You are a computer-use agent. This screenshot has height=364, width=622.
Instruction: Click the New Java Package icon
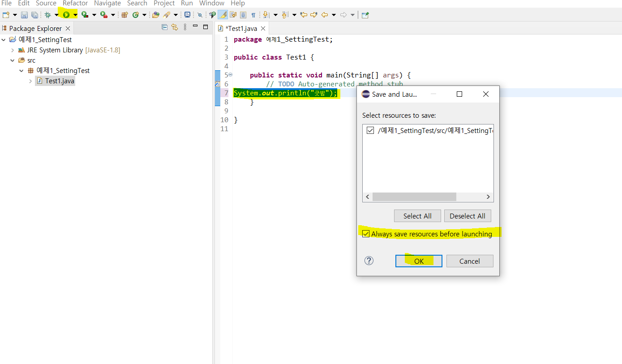coord(125,15)
